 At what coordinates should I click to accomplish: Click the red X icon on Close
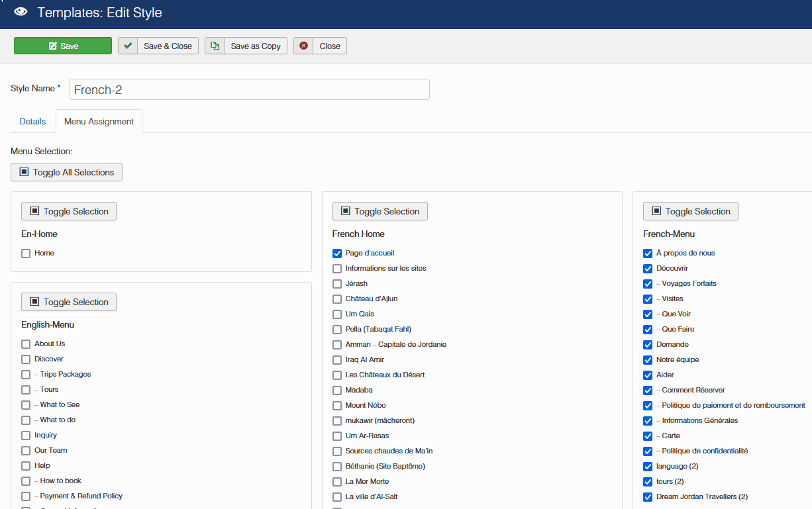coord(303,46)
